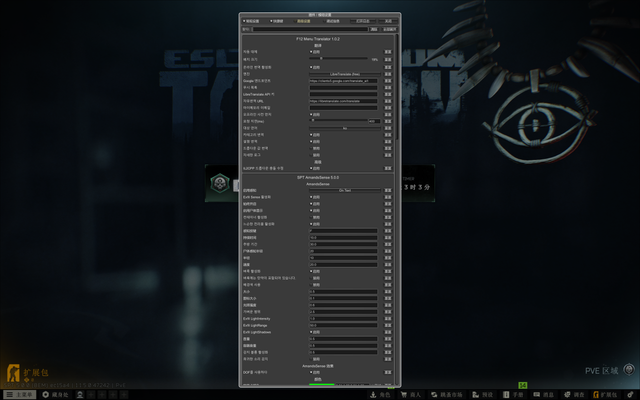
Task: Adjust the request delay (ms) slider
Action: pos(338,121)
